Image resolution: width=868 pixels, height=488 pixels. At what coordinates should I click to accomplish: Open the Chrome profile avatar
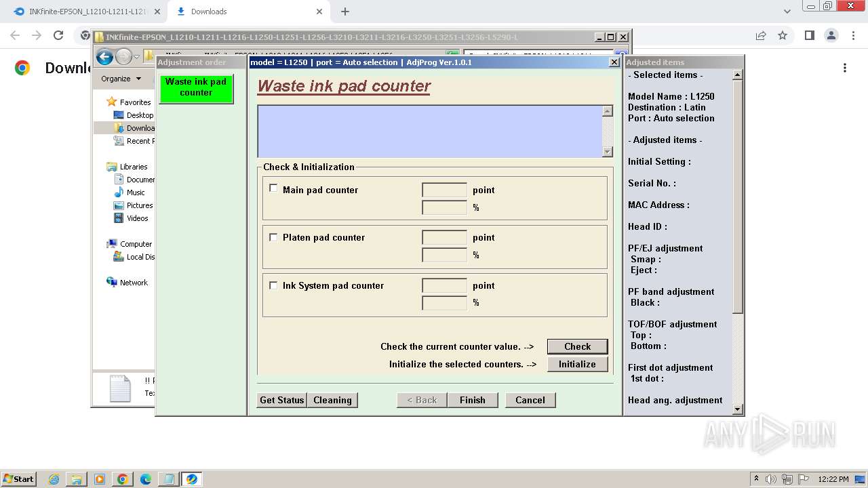(831, 35)
